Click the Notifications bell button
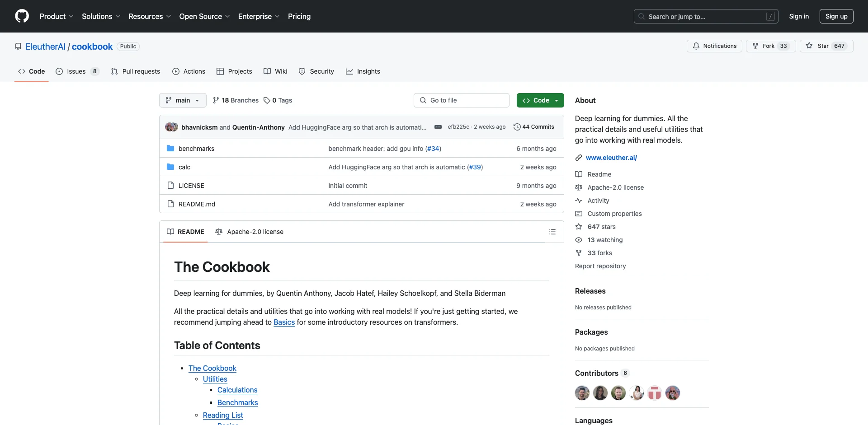868x425 pixels. [x=714, y=46]
